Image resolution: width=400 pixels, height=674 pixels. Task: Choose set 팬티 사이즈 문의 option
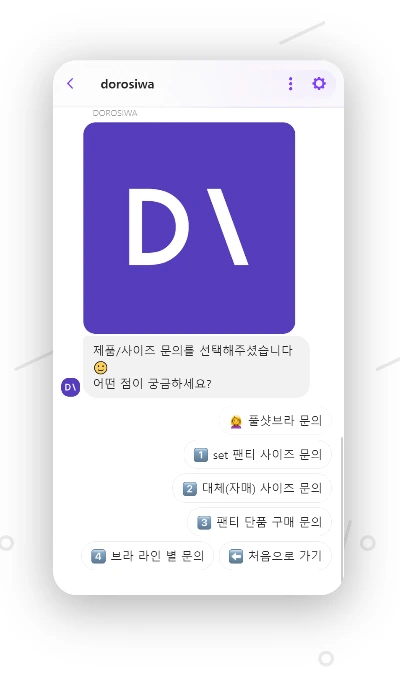point(258,454)
